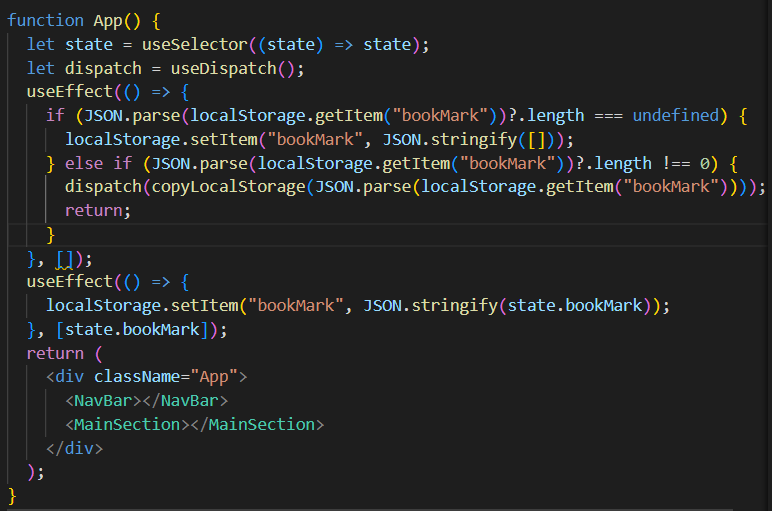Click the "App" string value of className
Viewport: 772px width, 511px height.
tap(214, 377)
